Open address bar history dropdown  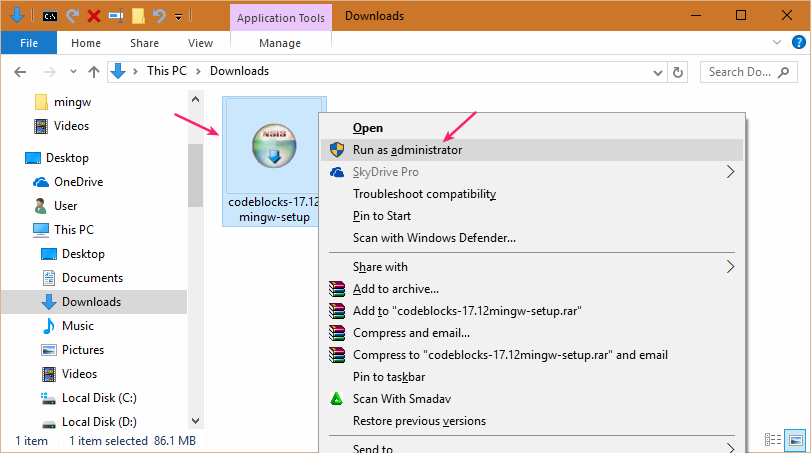pos(658,72)
